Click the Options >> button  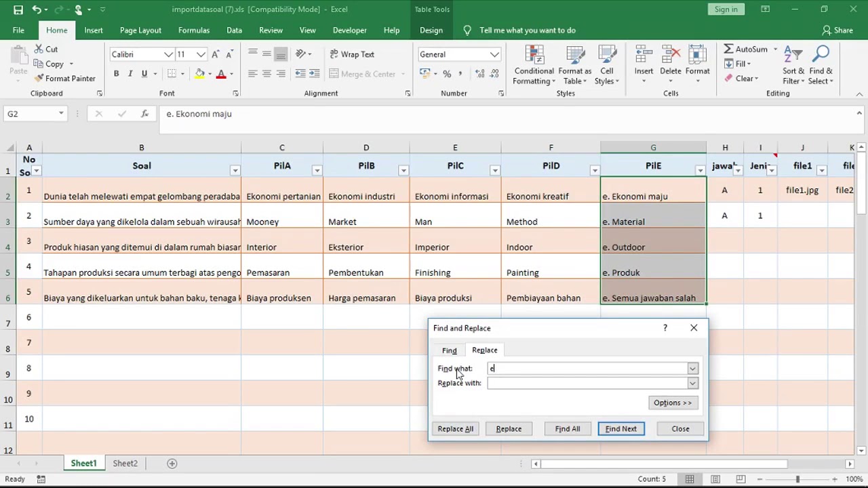[x=673, y=403]
